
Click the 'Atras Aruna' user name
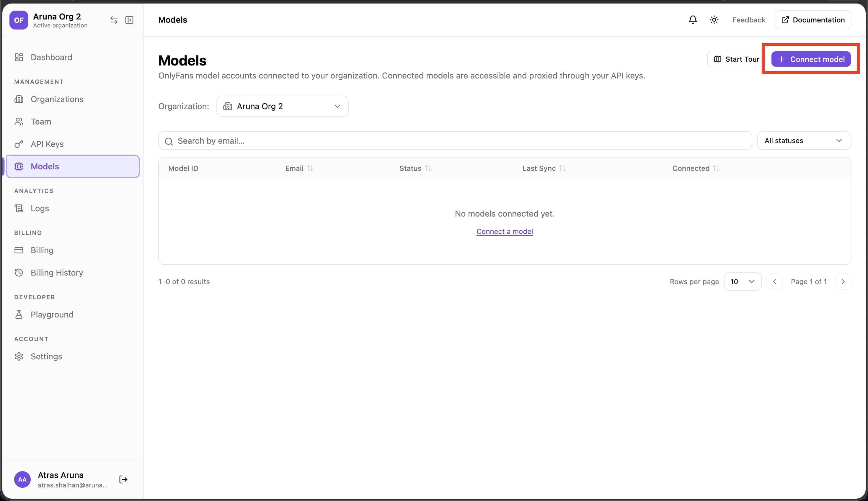point(61,475)
